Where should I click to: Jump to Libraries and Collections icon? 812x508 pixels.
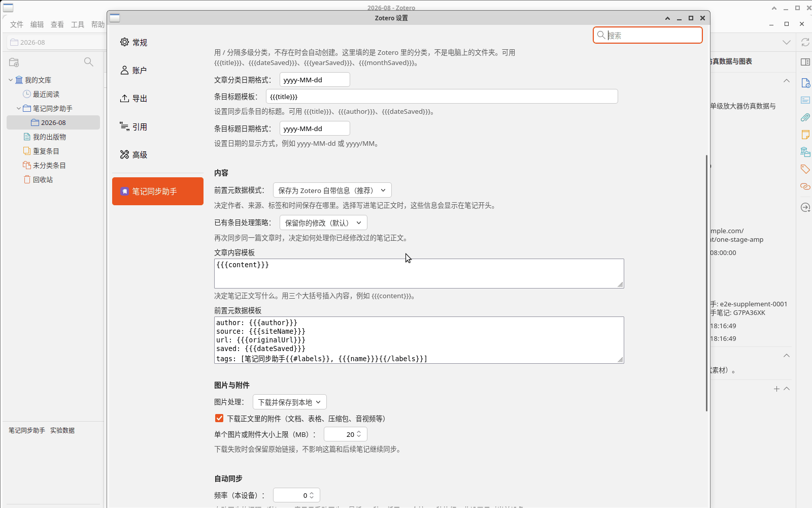(x=805, y=152)
